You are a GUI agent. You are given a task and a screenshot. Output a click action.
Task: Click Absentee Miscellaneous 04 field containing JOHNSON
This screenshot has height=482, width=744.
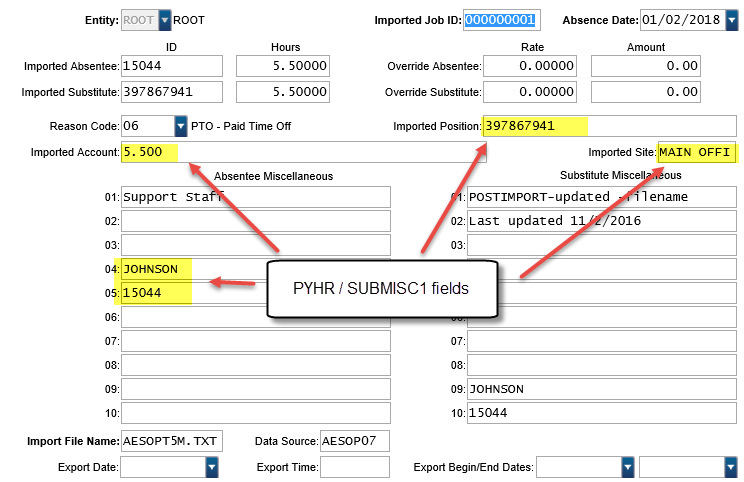[255, 269]
